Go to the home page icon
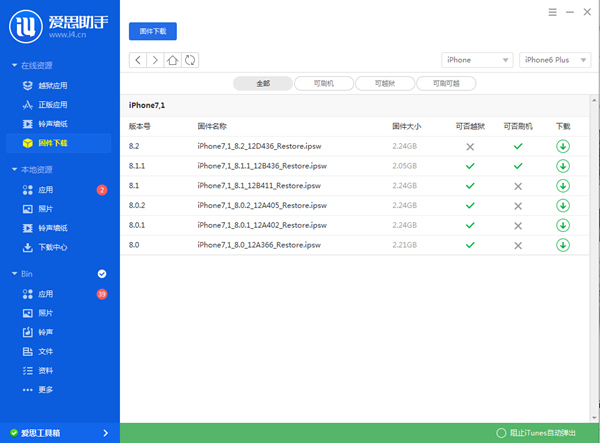This screenshot has height=443, width=600. pos(173,60)
